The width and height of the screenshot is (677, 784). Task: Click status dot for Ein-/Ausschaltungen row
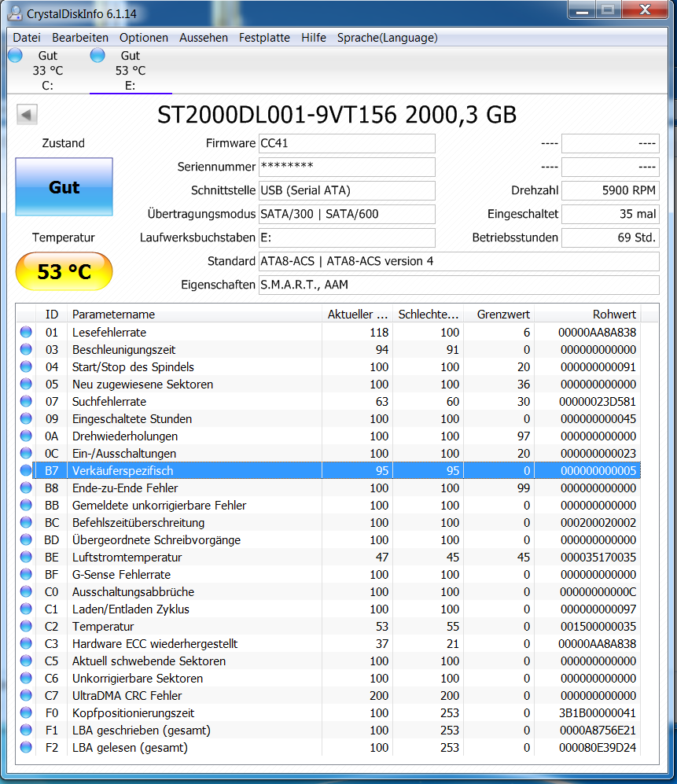(26, 453)
